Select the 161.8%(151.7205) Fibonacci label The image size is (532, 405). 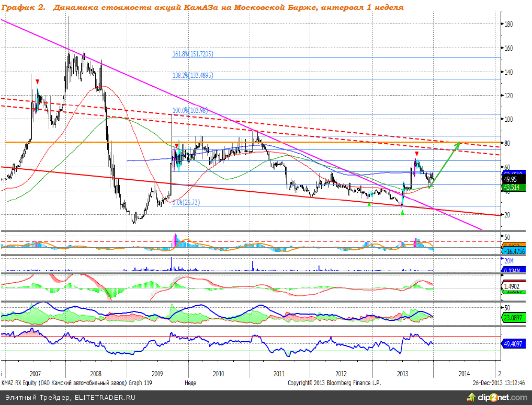[x=193, y=54]
